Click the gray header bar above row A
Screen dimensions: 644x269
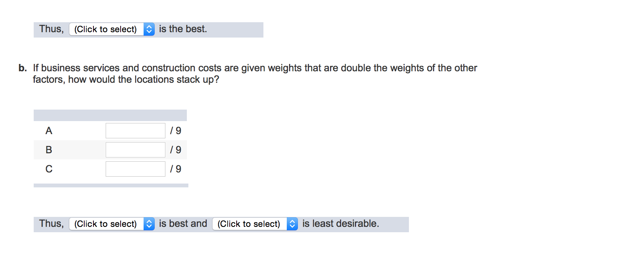(x=110, y=115)
